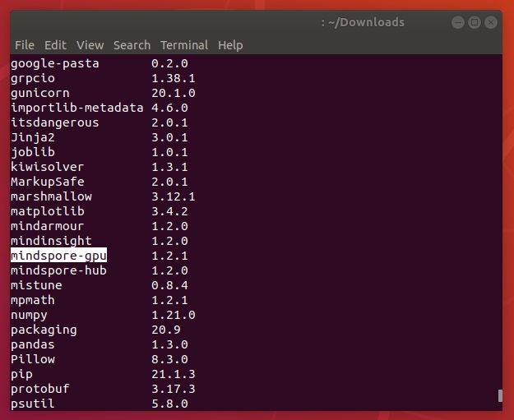This screenshot has height=420, width=514.
Task: Click version 5.8.0 of psutil
Action: tap(169, 404)
